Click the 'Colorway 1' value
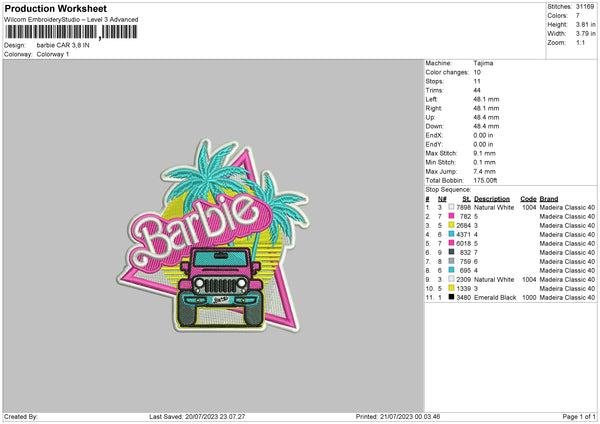 click(x=53, y=54)
